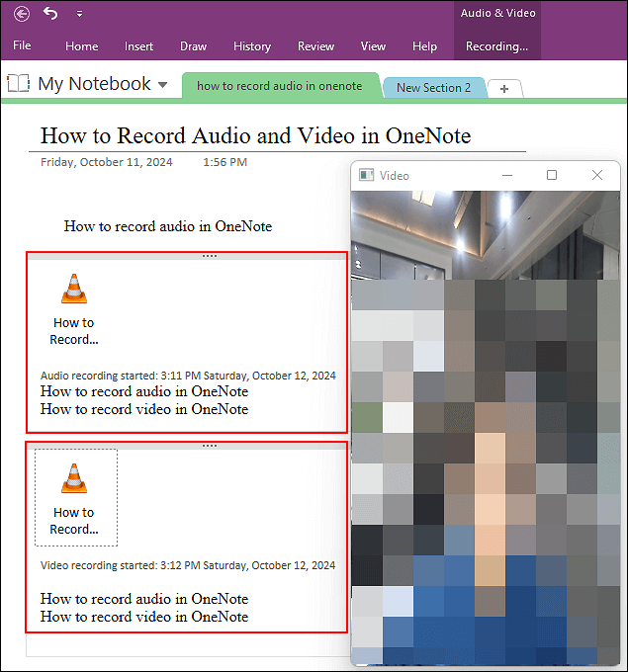Open the Recording... tab under Audio & Video

click(x=496, y=45)
